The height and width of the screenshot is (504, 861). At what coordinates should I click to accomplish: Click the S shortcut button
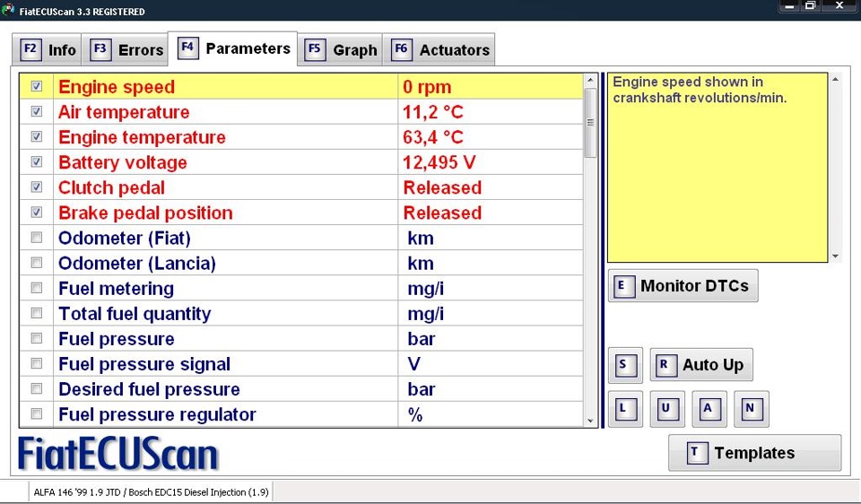pos(625,365)
